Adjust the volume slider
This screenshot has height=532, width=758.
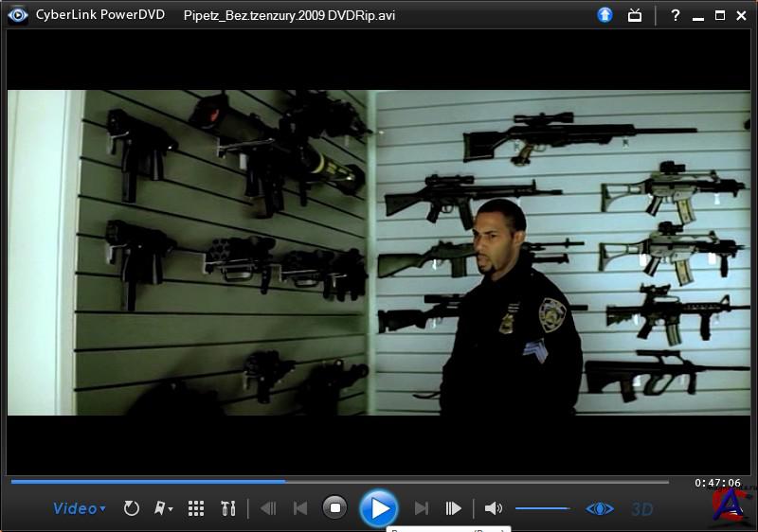point(542,509)
